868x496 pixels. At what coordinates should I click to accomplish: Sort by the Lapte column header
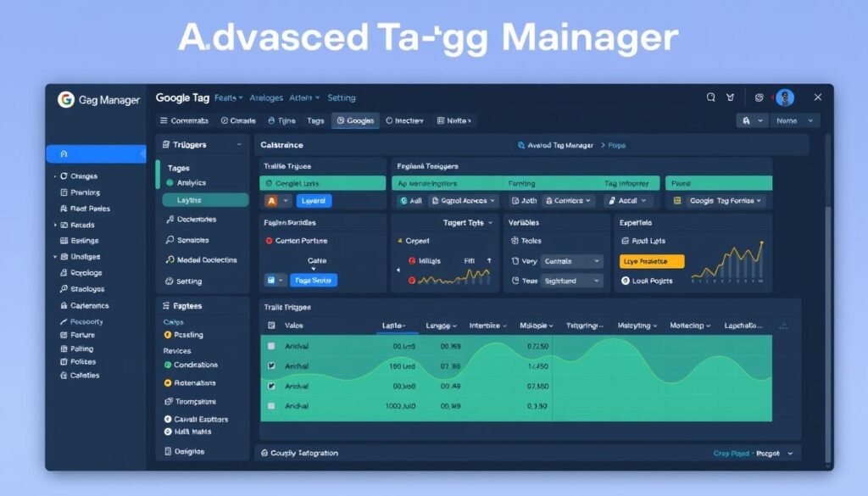click(393, 326)
